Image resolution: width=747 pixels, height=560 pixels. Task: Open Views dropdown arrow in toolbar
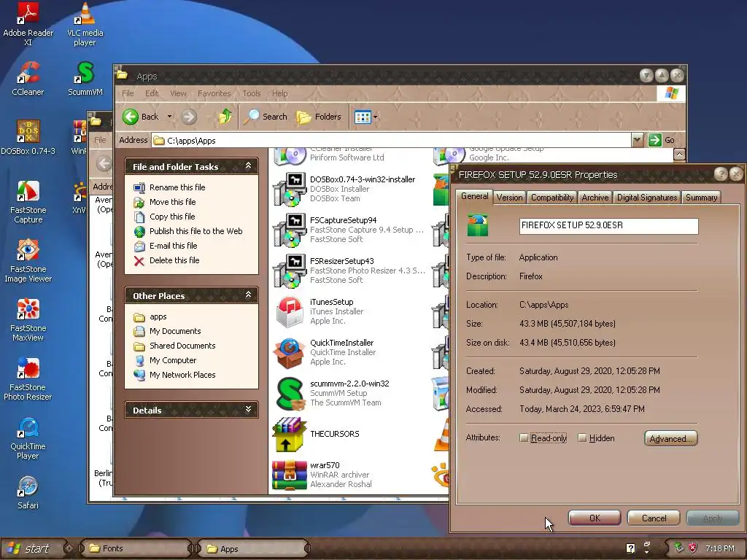[376, 117]
